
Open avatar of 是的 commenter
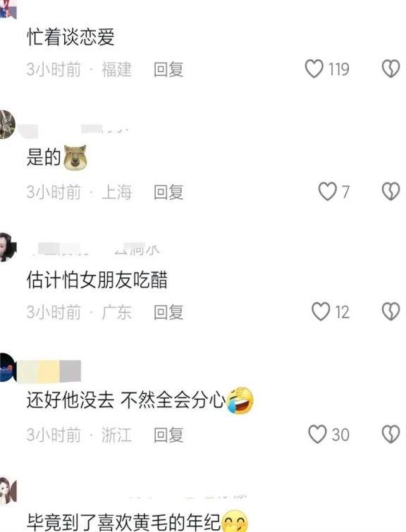(x=7, y=125)
